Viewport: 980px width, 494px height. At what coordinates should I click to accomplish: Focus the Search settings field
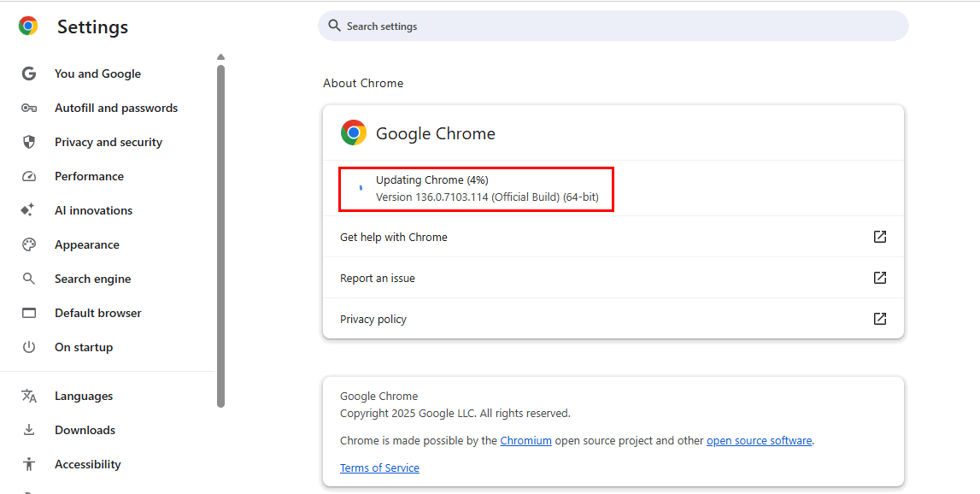[613, 26]
